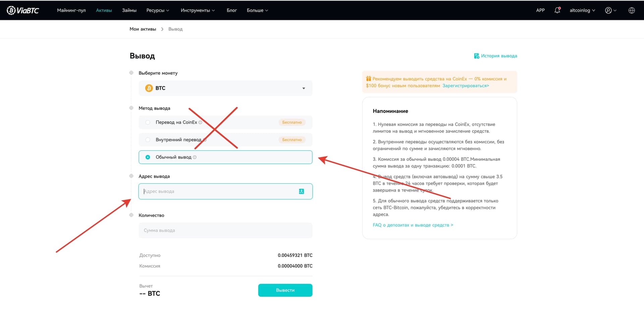Viewport: 644px width, 326px height.
Task: Click Бесплатно badge on Внутренний перевод
Action: click(292, 140)
